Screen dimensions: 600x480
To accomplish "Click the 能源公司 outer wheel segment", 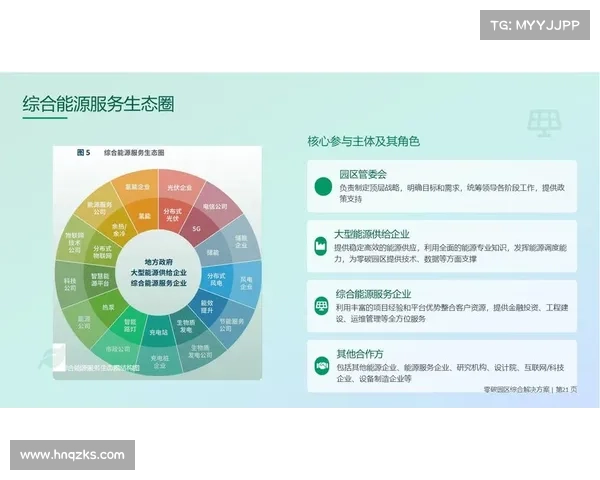I will (84, 322).
